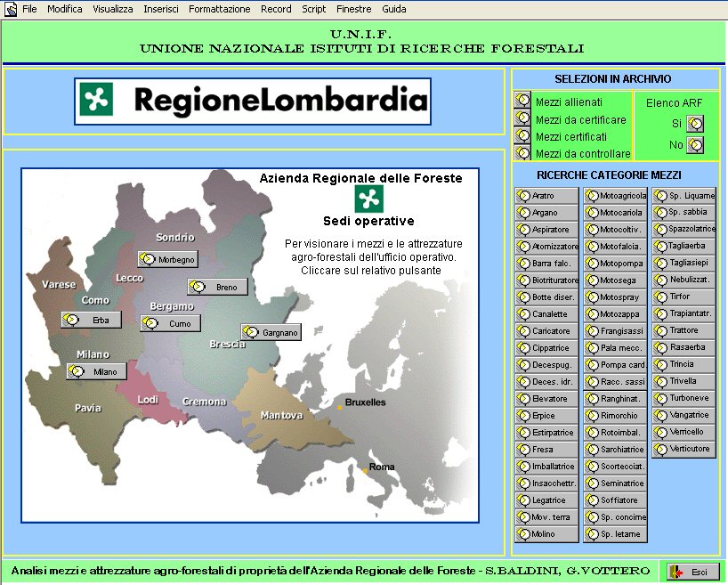Search the Sp. letame category
The width and height of the screenshot is (728, 585).
pos(616,534)
